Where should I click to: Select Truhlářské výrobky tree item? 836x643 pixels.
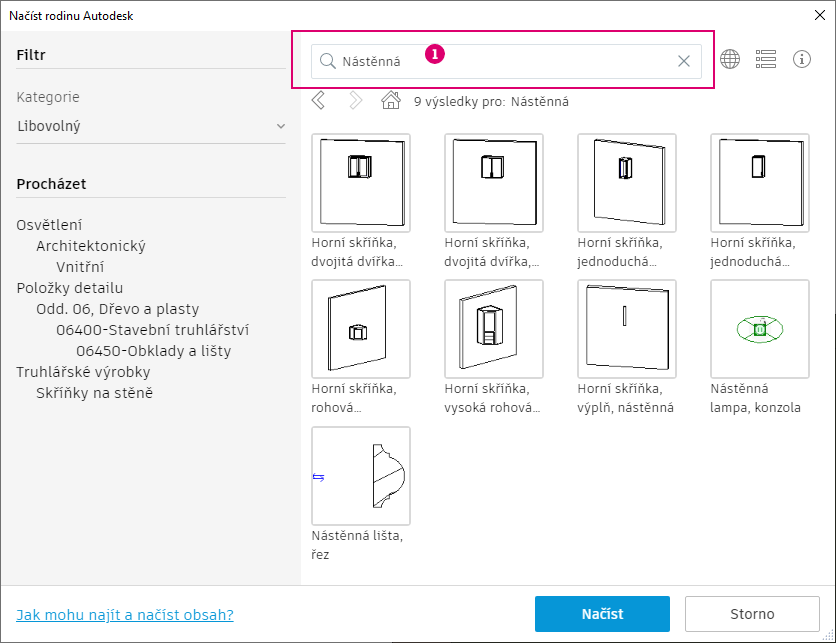tap(83, 372)
